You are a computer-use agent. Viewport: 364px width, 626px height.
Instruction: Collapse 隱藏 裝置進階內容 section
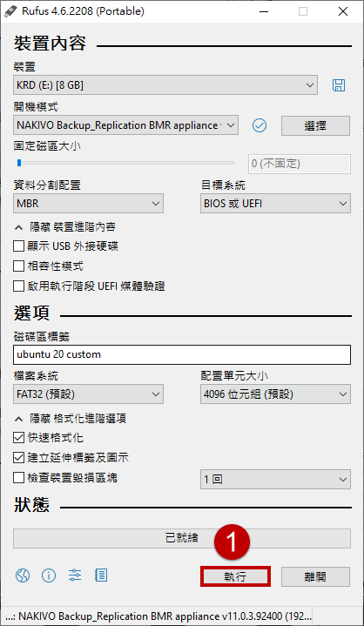[65, 227]
